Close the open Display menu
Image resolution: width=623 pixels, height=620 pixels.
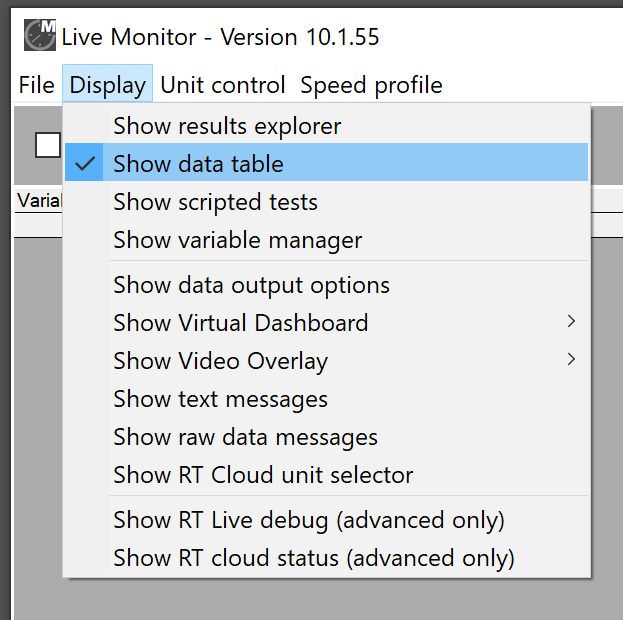pyautogui.click(x=107, y=86)
